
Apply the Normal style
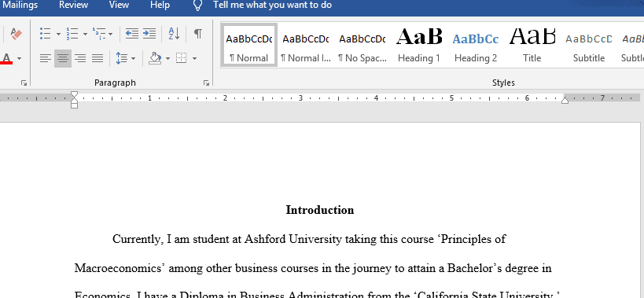point(249,45)
